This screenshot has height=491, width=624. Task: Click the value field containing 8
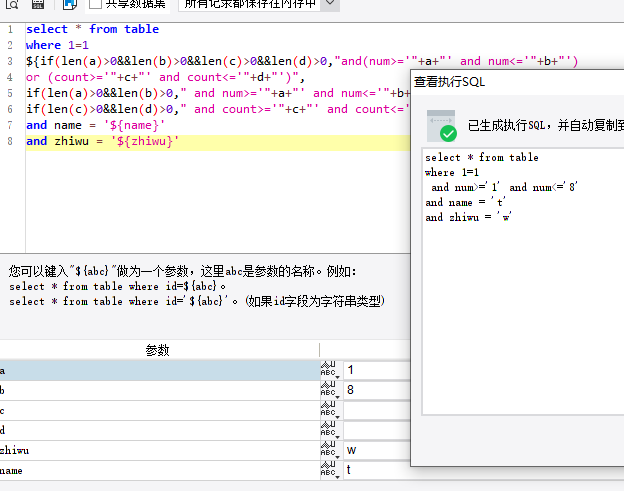click(376, 390)
